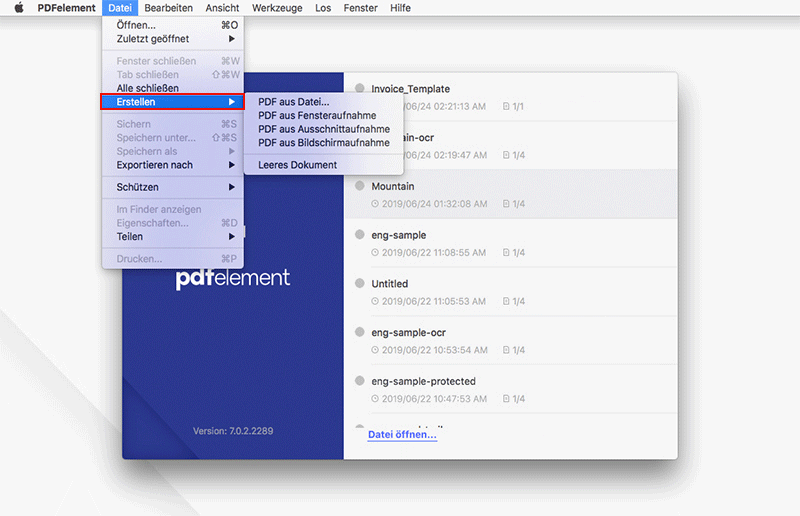Expand Exportieren nach submenu
This screenshot has width=800, height=516.
pos(173,165)
